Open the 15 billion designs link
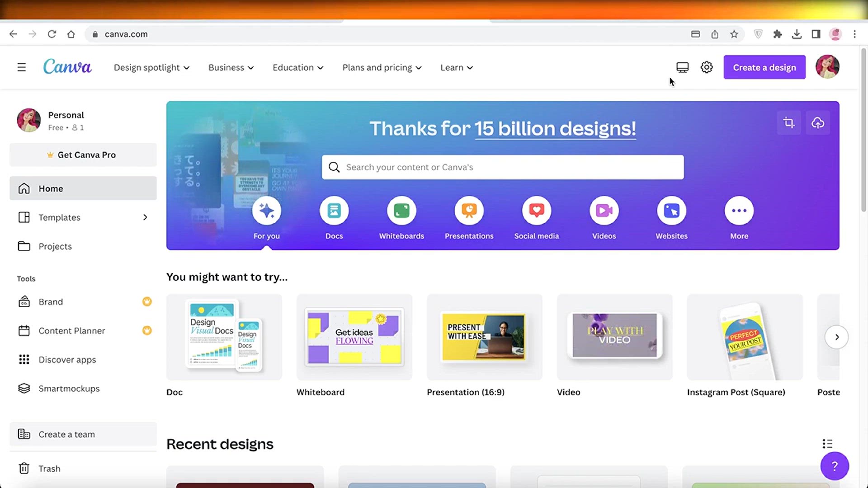 [x=555, y=129]
